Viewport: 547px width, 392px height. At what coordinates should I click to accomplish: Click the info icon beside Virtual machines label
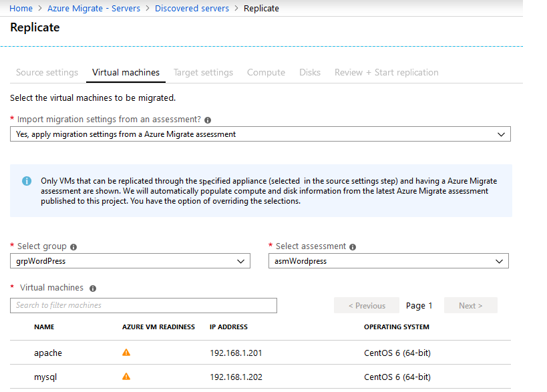(92, 288)
